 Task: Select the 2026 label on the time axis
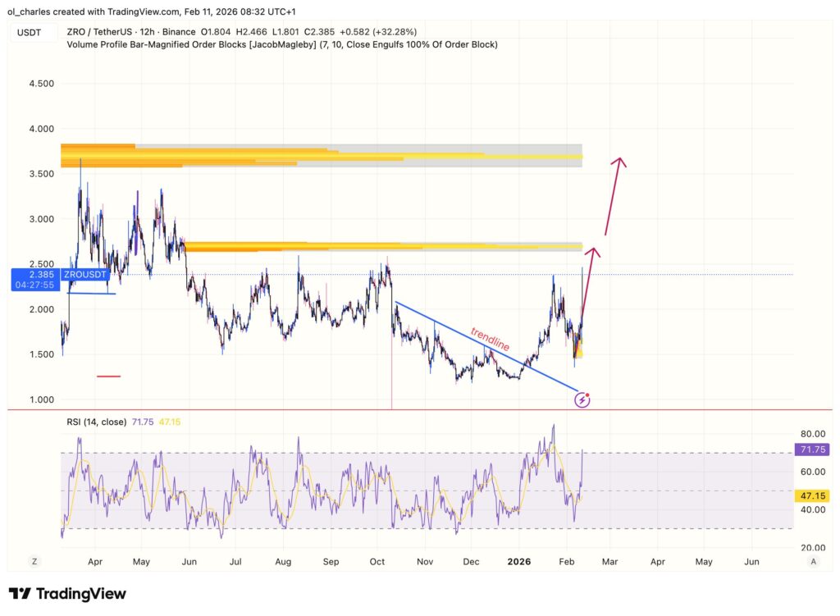(520, 563)
